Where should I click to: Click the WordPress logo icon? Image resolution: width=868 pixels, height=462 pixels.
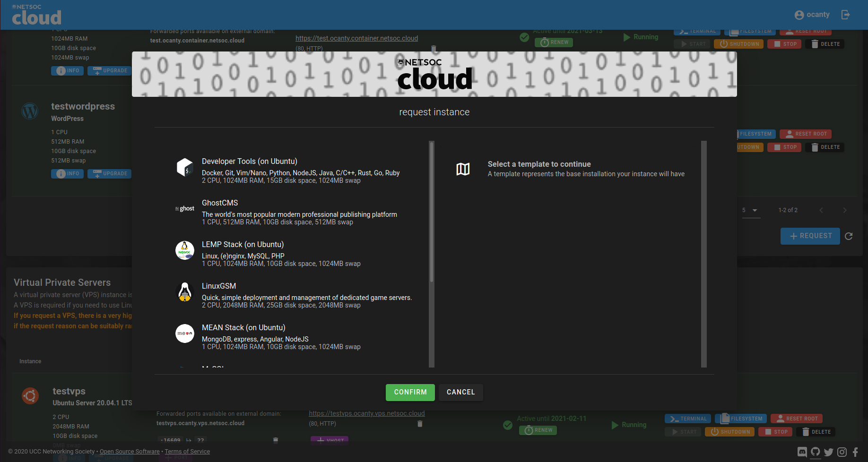(x=30, y=111)
